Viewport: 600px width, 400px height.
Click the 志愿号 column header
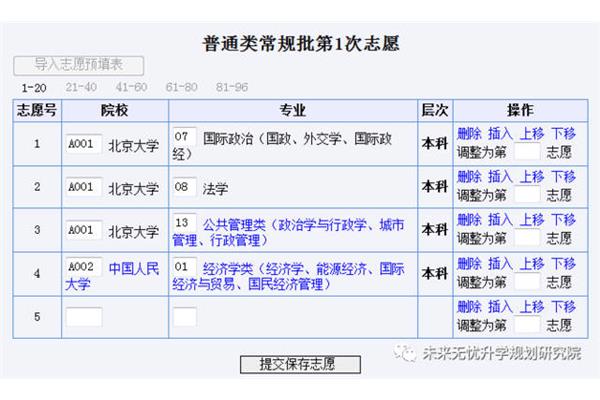[x=37, y=110]
